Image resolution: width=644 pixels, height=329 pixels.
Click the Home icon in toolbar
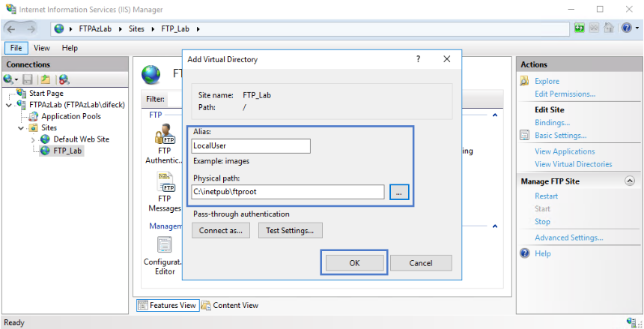(609, 28)
